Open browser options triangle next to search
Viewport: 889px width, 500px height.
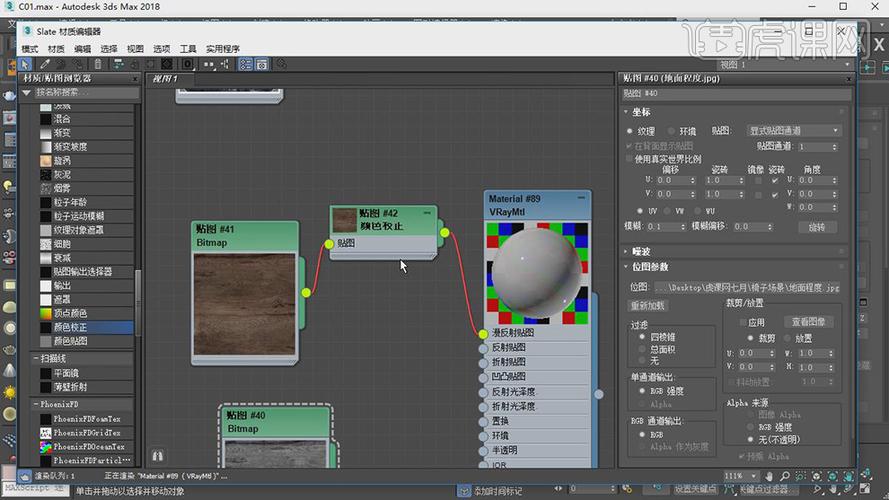26,92
